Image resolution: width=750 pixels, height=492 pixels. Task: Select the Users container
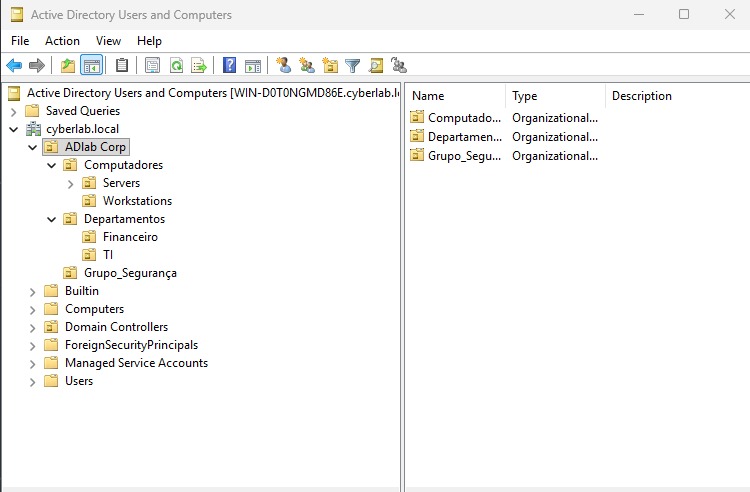point(79,381)
